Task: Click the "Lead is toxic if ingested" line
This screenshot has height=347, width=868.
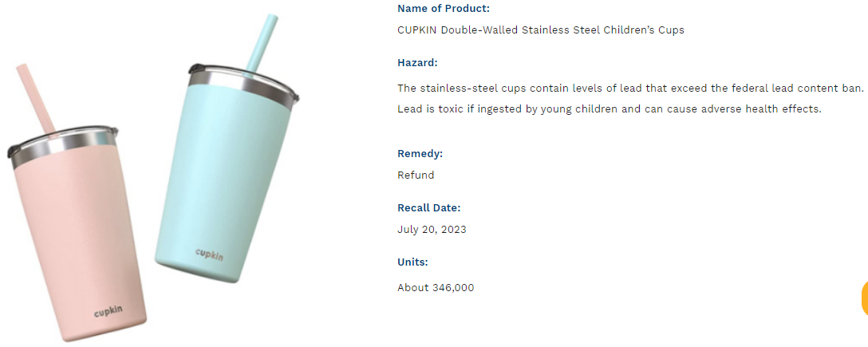Action: [x=609, y=108]
